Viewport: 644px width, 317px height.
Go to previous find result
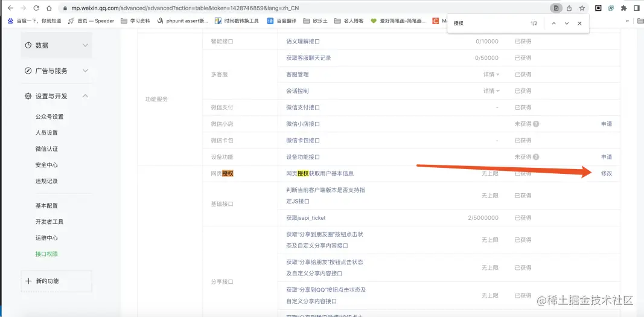(553, 24)
